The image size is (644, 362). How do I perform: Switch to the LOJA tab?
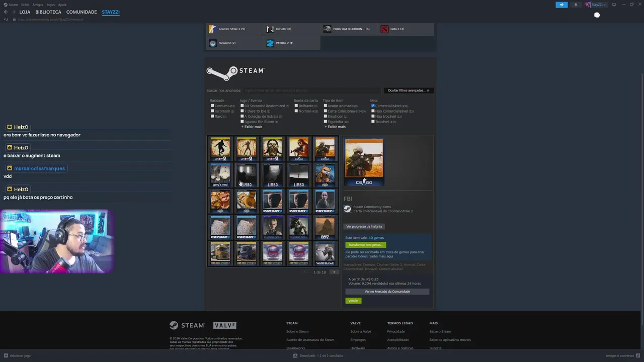click(25, 12)
